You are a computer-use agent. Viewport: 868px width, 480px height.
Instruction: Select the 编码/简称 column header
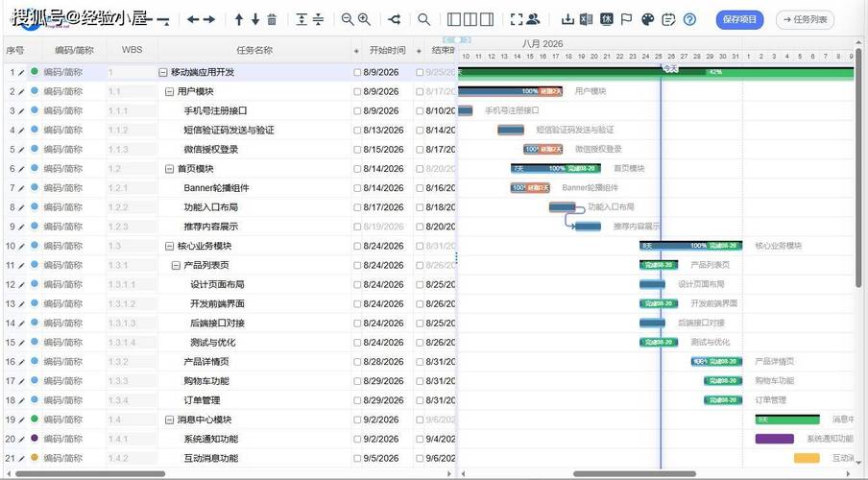click(74, 50)
